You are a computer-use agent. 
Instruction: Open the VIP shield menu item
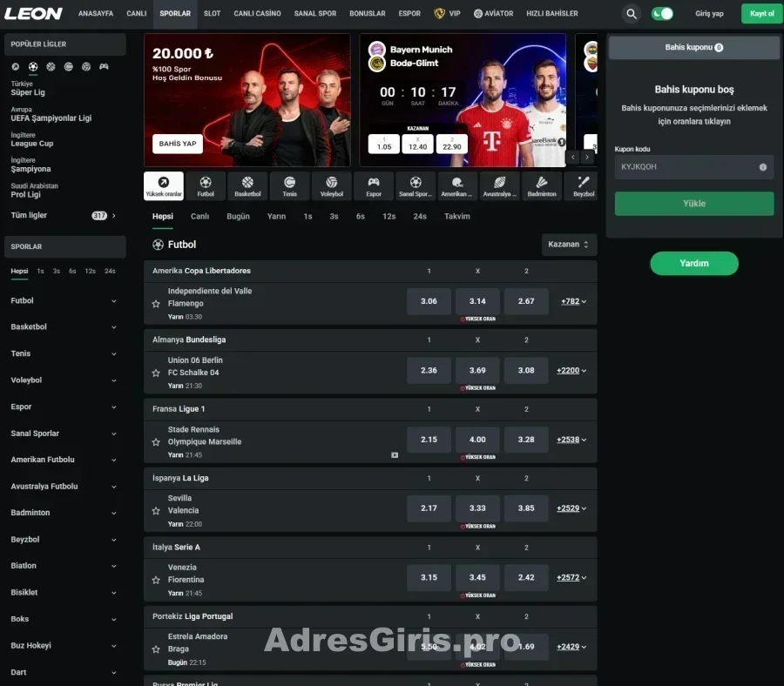point(448,13)
